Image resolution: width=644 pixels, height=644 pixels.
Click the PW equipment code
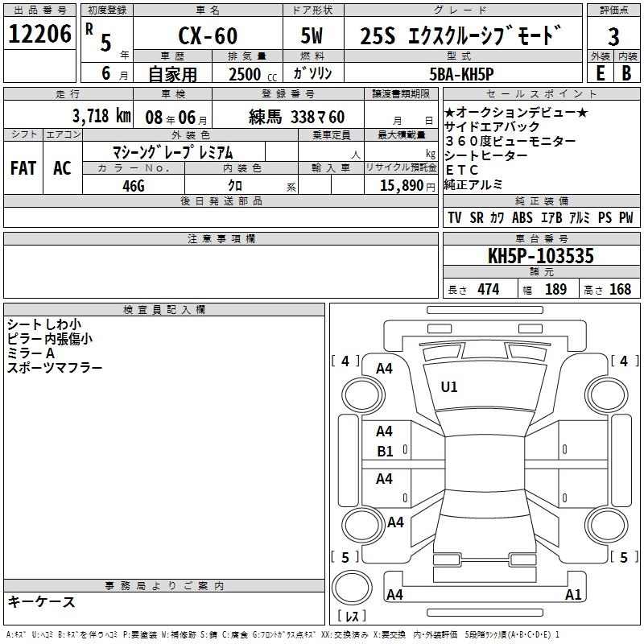pos(625,217)
